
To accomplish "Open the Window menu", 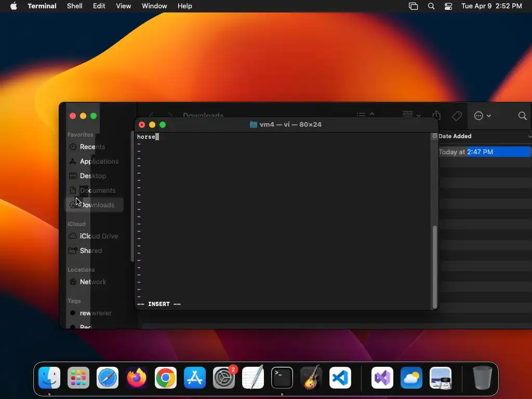I will click(154, 6).
